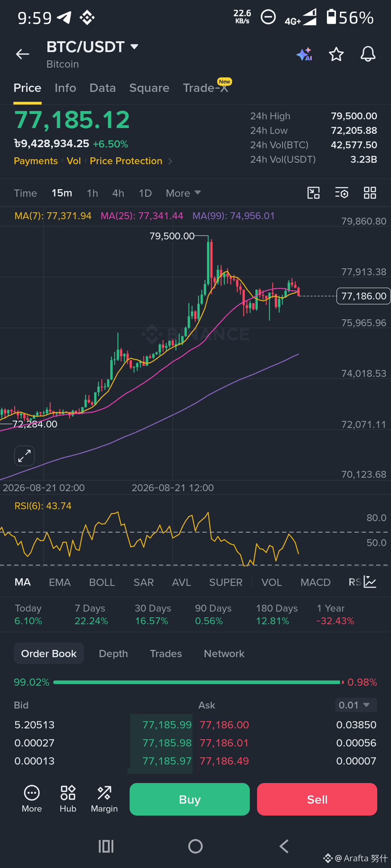Switch to the Data tab
Image resolution: width=391 pixels, height=868 pixels.
pos(103,88)
